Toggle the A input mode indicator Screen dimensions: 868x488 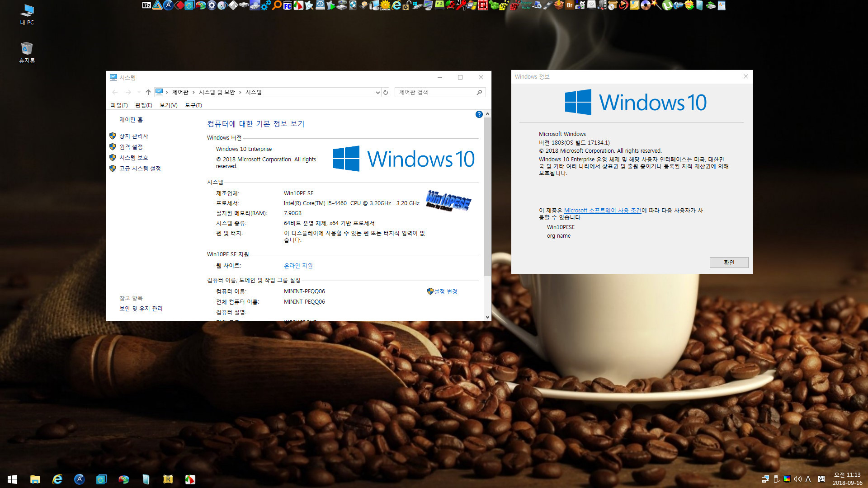[x=808, y=479]
